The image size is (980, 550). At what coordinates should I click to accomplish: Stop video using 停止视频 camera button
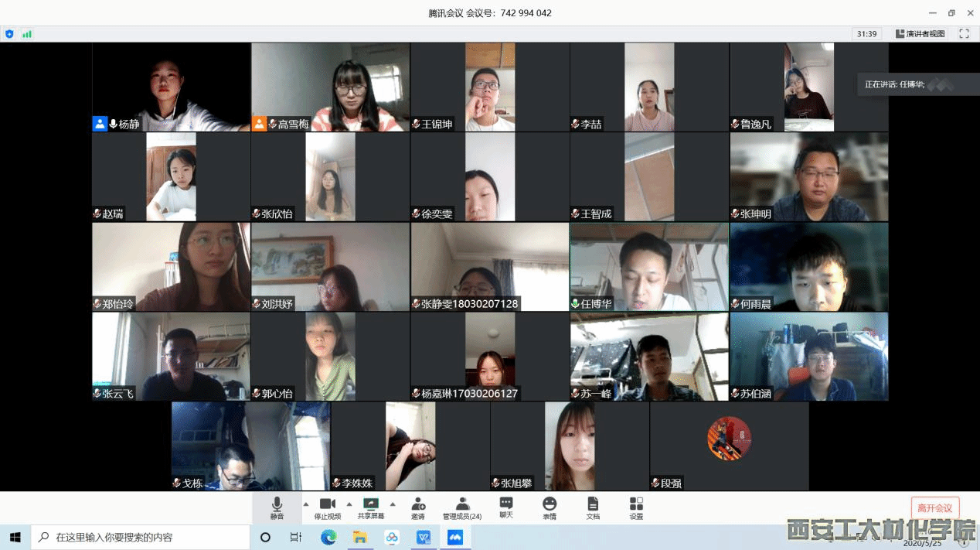[327, 507]
